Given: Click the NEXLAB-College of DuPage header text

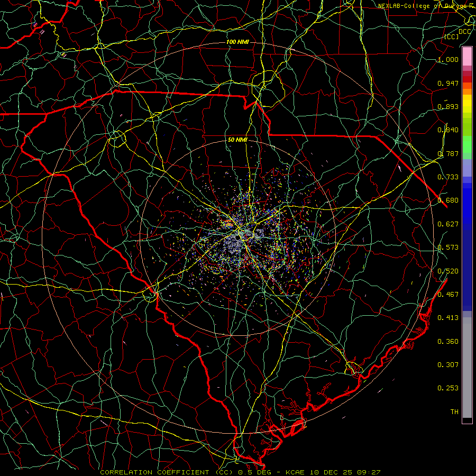Looking at the screenshot, I should [426, 6].
